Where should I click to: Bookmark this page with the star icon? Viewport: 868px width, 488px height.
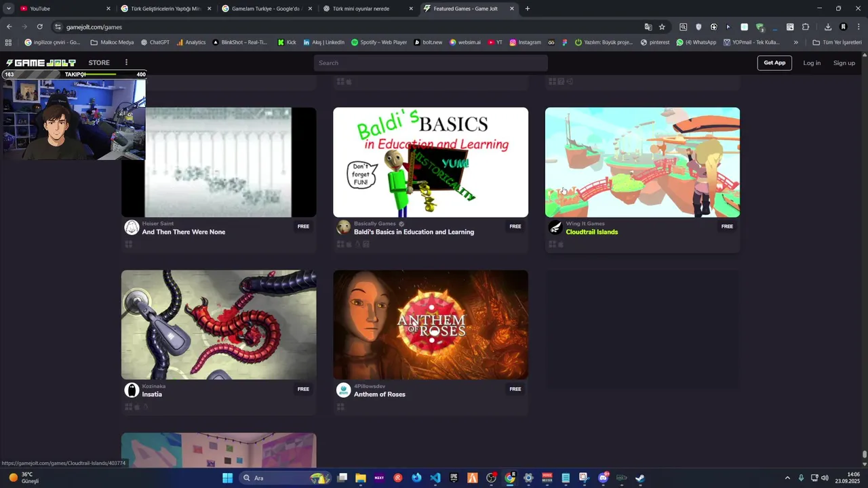662,27
